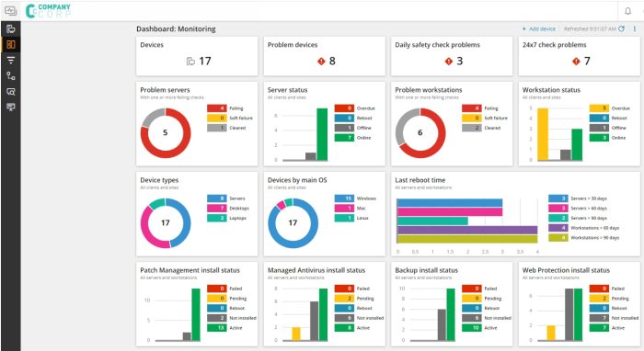Click the Company Corp logo
The image size is (644, 351).
[48, 11]
